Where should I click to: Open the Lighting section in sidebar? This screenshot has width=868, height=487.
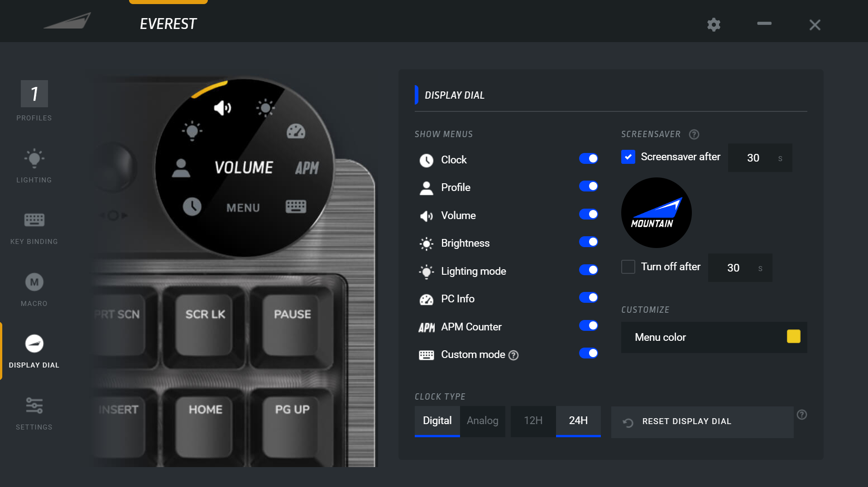(34, 166)
